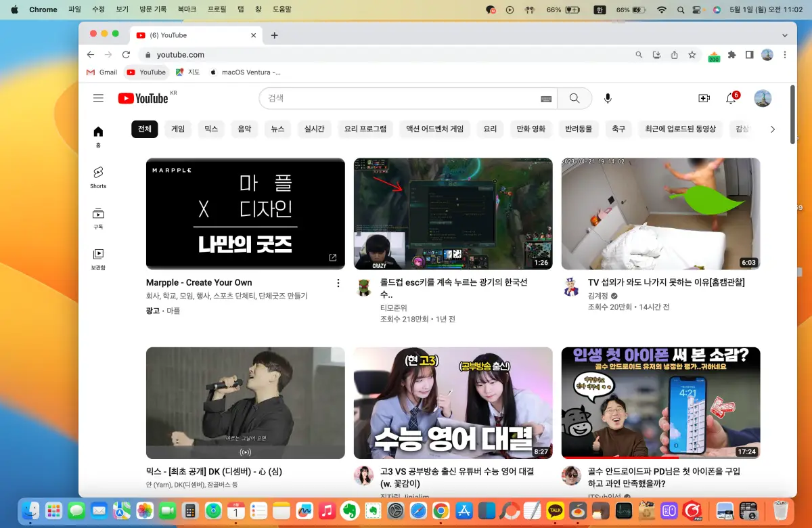Open the 지도 bookmark
The height and width of the screenshot is (528, 812).
(x=187, y=72)
